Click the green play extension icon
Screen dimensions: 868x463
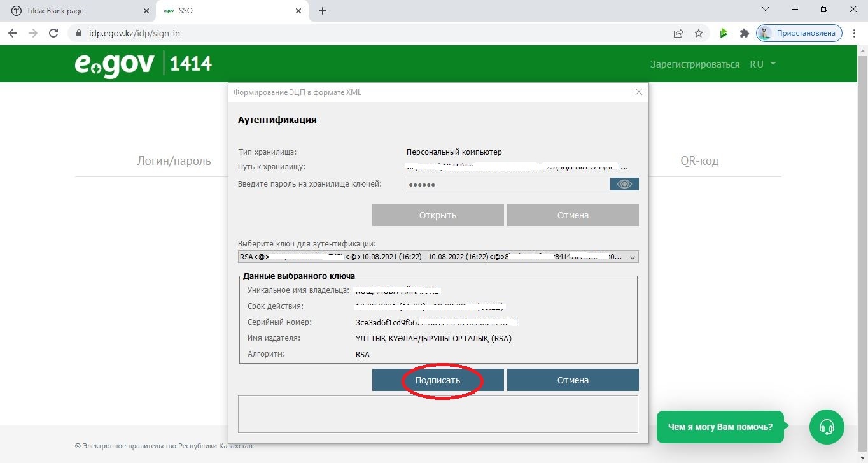click(x=724, y=33)
